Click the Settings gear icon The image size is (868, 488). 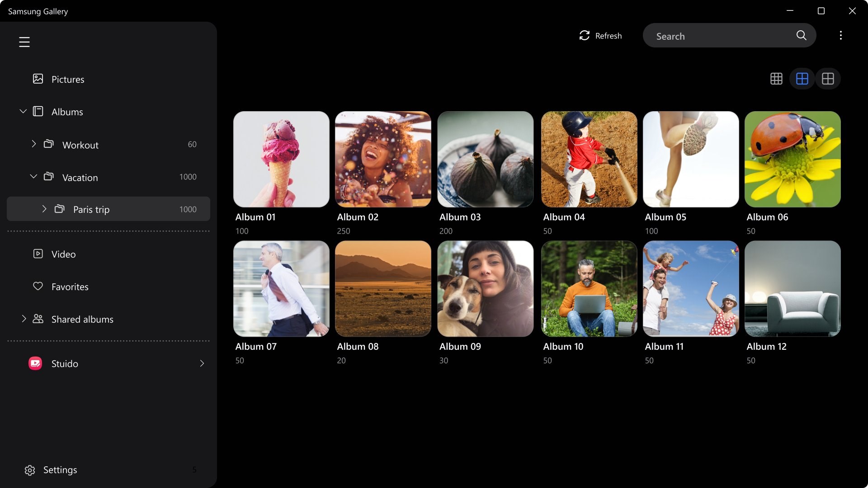pos(30,470)
